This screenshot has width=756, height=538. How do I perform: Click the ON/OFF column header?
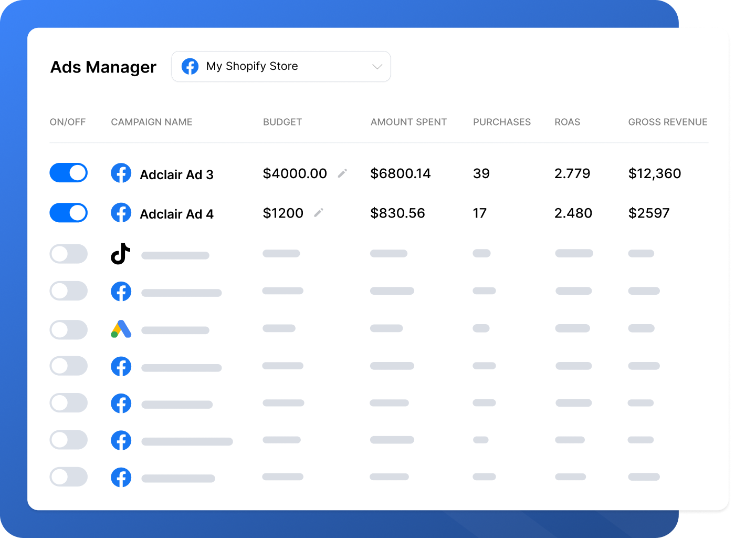coord(68,122)
